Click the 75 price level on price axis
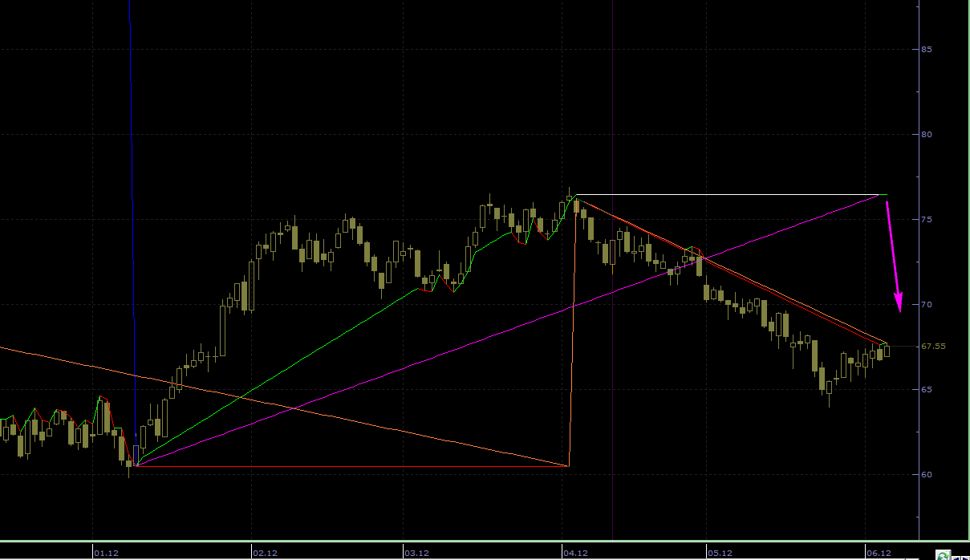The height and width of the screenshot is (560, 970). tap(927, 219)
